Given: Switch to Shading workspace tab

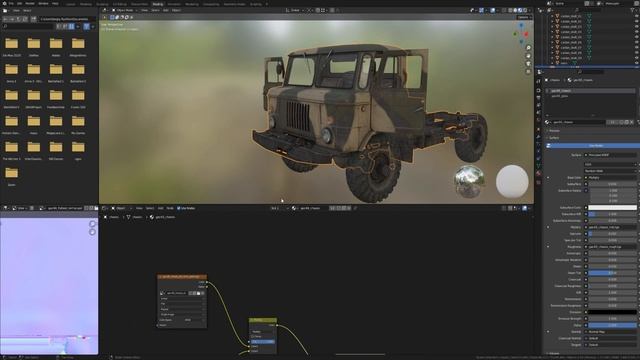Looking at the screenshot, I should tap(158, 4).
